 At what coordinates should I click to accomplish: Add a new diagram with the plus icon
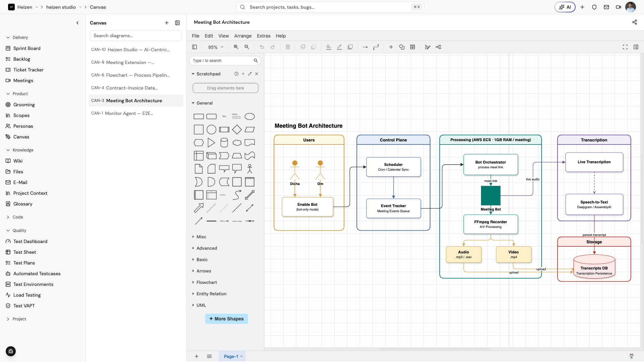click(x=167, y=23)
